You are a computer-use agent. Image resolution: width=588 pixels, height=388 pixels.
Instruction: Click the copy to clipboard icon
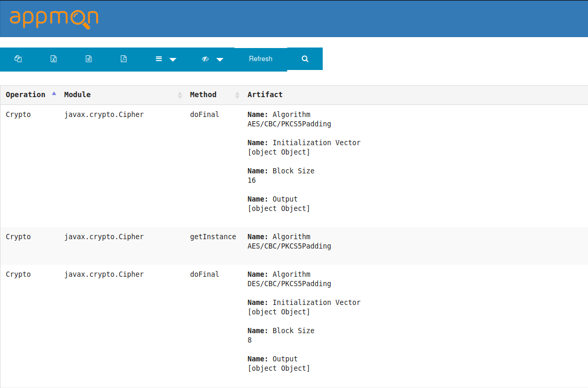click(x=18, y=59)
